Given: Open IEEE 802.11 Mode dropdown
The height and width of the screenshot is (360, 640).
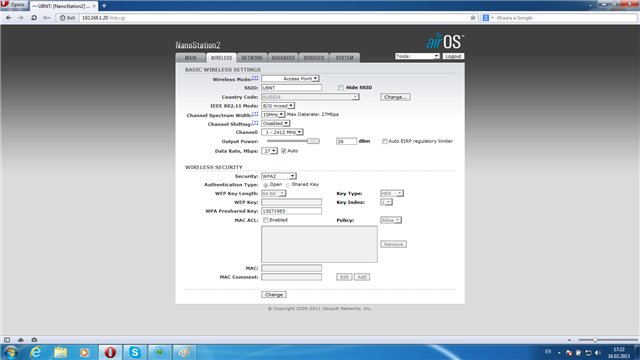Looking at the screenshot, I should point(278,106).
